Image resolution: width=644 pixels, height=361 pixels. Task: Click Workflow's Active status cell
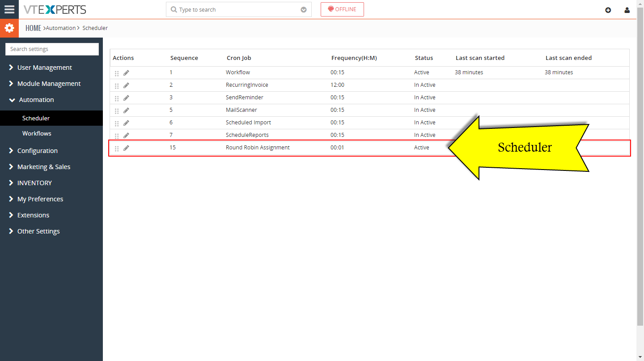tap(422, 72)
